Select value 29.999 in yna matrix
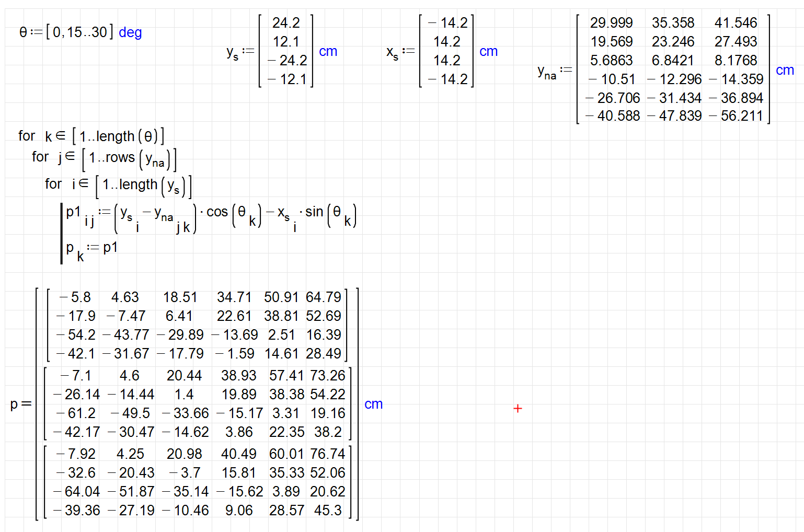The height and width of the screenshot is (532, 804). (x=611, y=23)
